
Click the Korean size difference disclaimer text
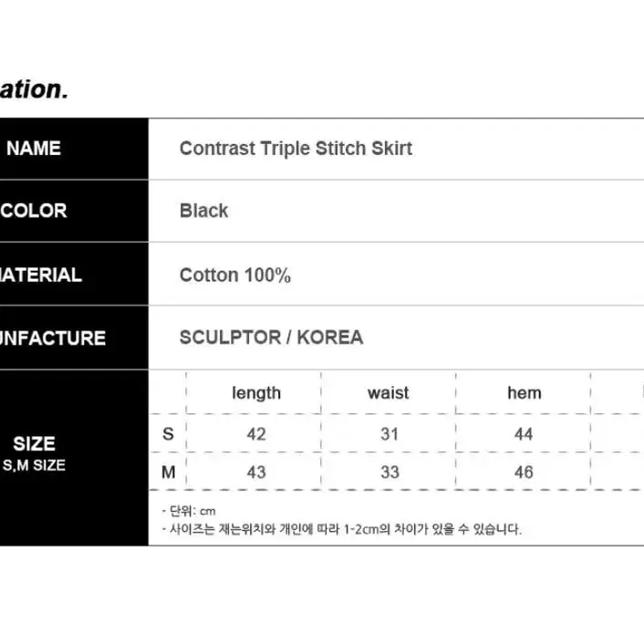[x=342, y=529]
